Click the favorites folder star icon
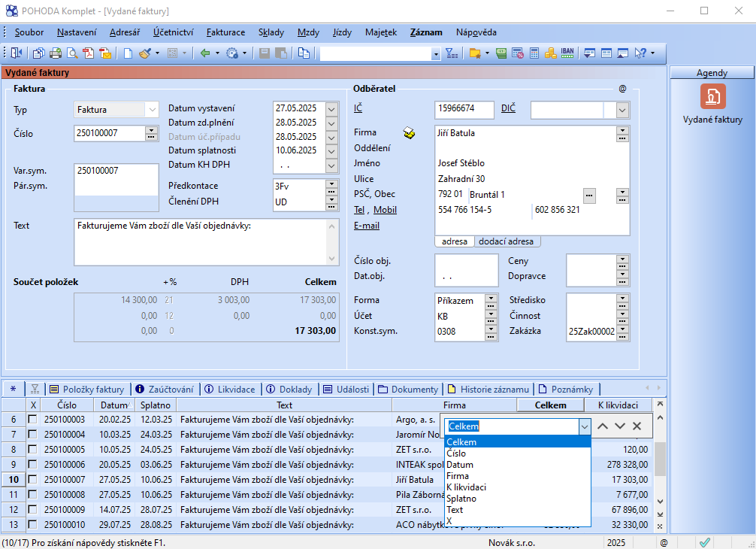The image size is (756, 549). 475,53
